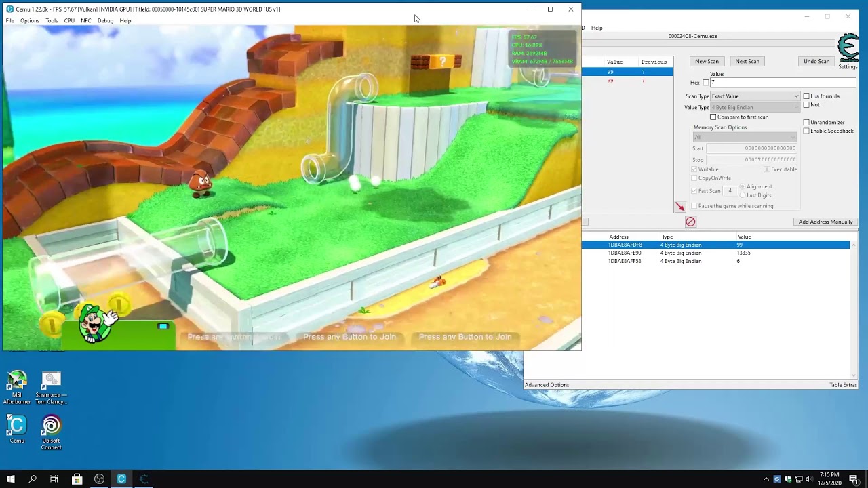868x488 pixels.
Task: Click the Fast Scan alignment value field
Action: 730,191
